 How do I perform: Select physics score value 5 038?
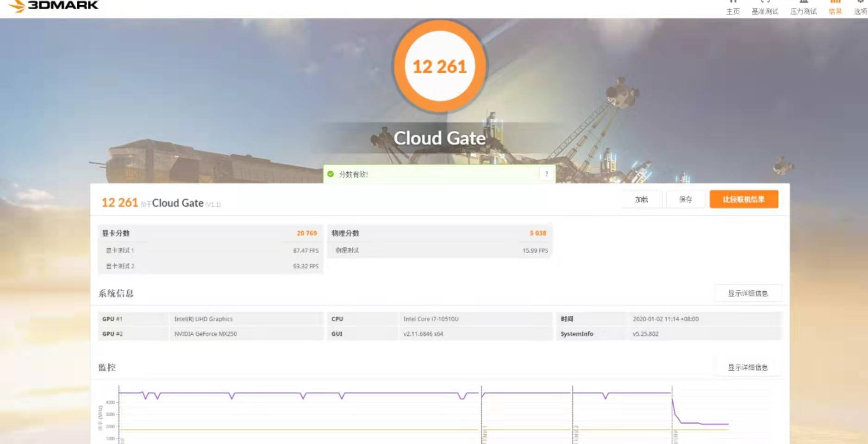[x=538, y=233]
